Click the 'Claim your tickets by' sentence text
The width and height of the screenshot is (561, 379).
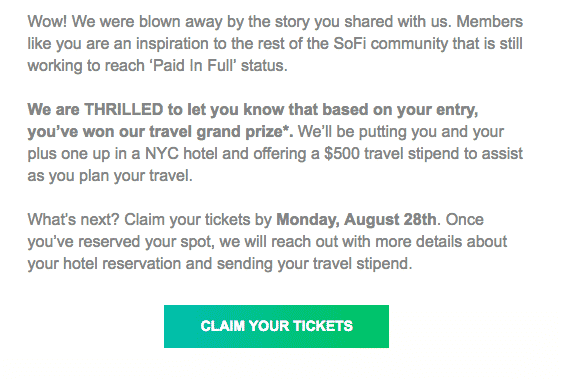coord(198,220)
